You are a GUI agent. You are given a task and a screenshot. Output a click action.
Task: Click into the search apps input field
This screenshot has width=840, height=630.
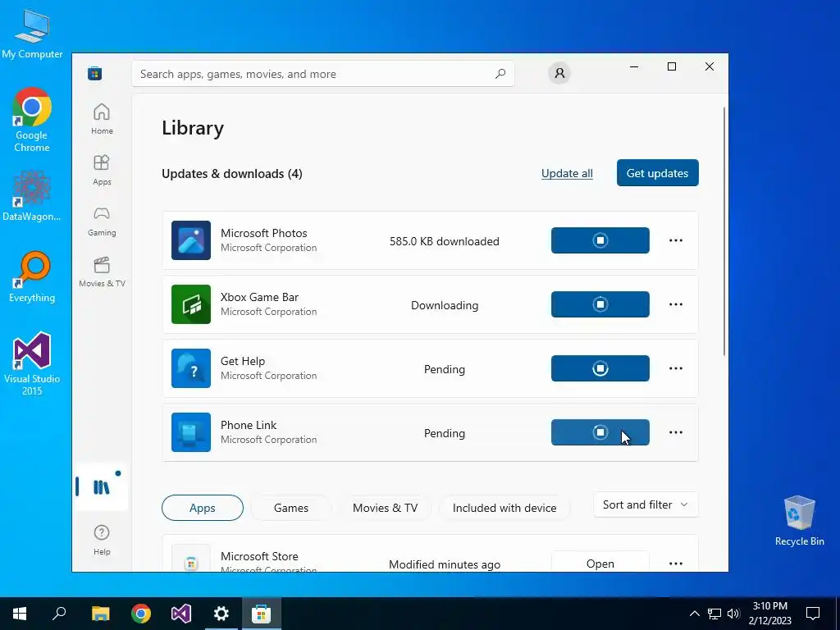323,74
